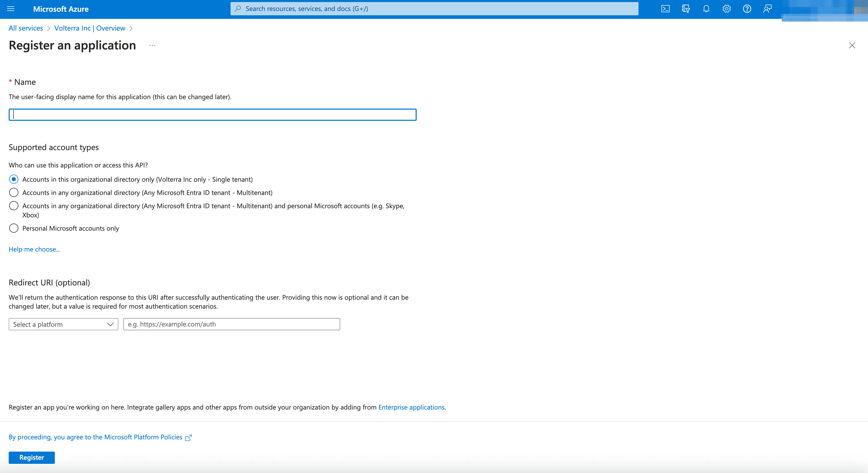Click the Register button
Screen dimensions: 868x473
[31, 457]
